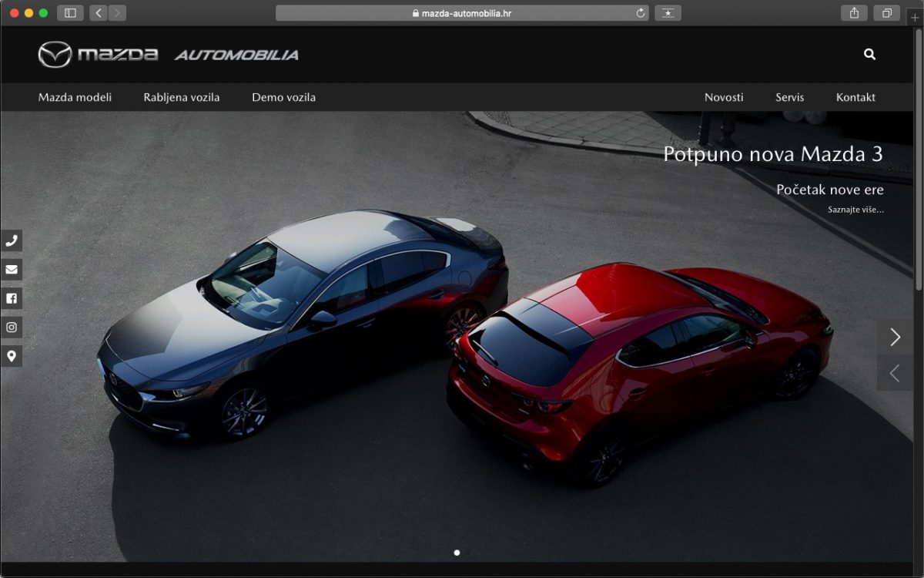
Task: Open the Mazda modeli menu
Action: coord(75,97)
